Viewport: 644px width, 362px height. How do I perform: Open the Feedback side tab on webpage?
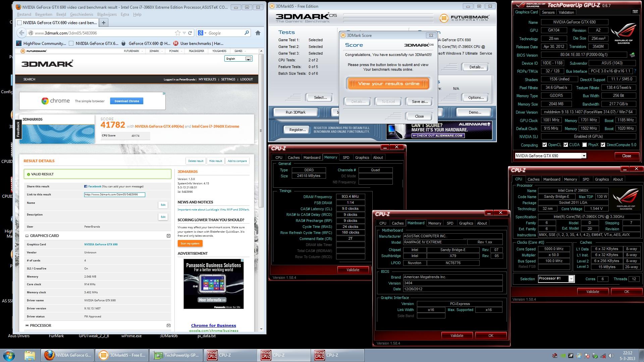(18, 129)
